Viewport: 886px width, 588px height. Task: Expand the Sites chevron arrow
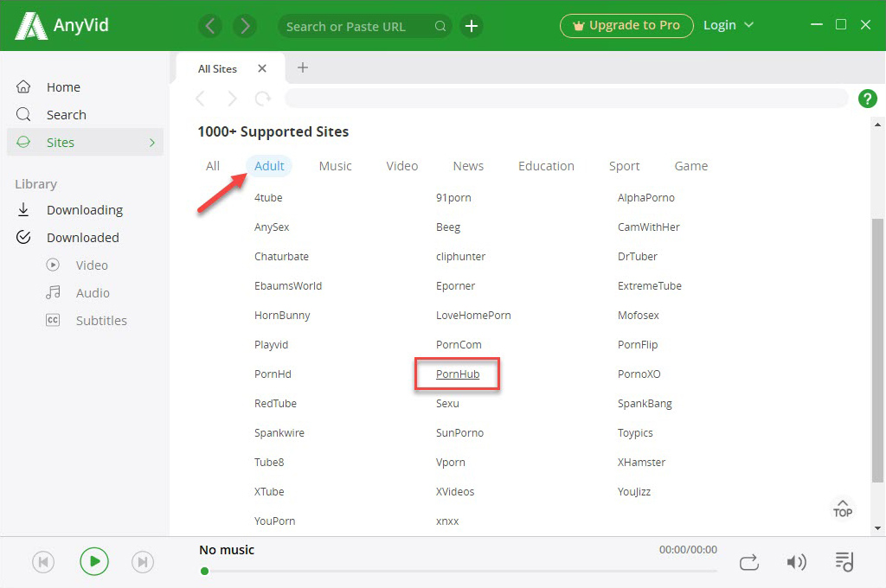[x=152, y=143]
